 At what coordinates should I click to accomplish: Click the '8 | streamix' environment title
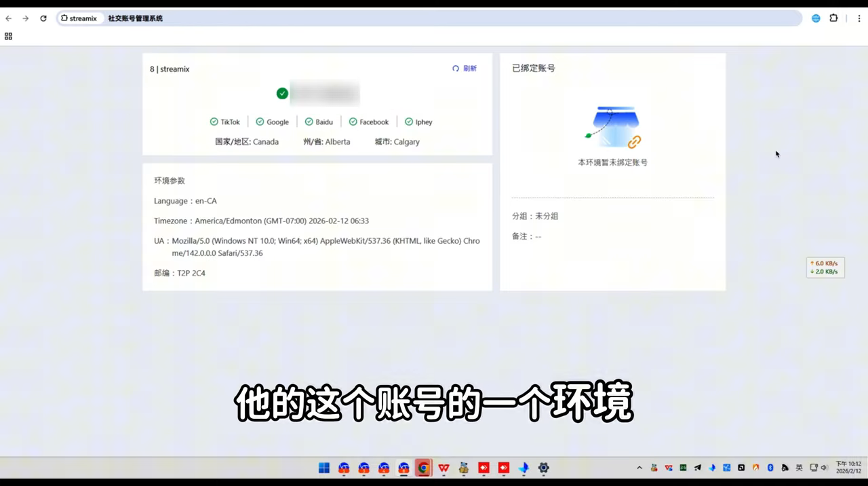click(170, 69)
